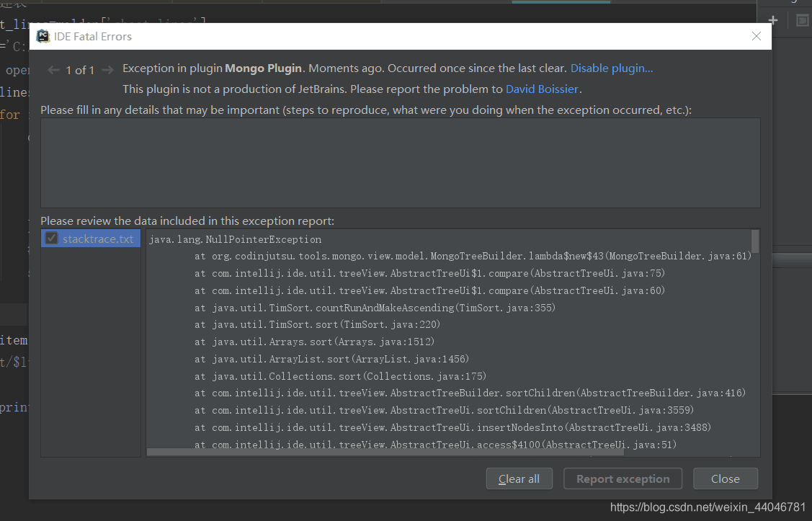This screenshot has width=812, height=521.
Task: Click the Report exception button
Action: (x=623, y=478)
